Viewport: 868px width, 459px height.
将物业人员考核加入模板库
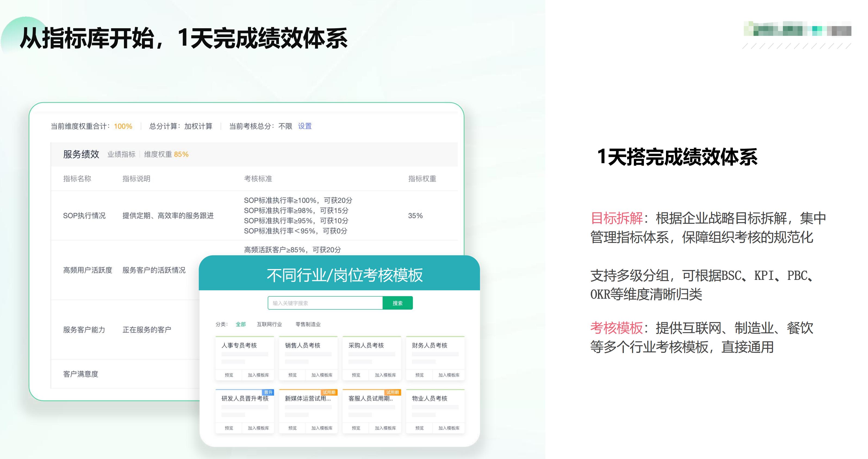pyautogui.click(x=449, y=428)
